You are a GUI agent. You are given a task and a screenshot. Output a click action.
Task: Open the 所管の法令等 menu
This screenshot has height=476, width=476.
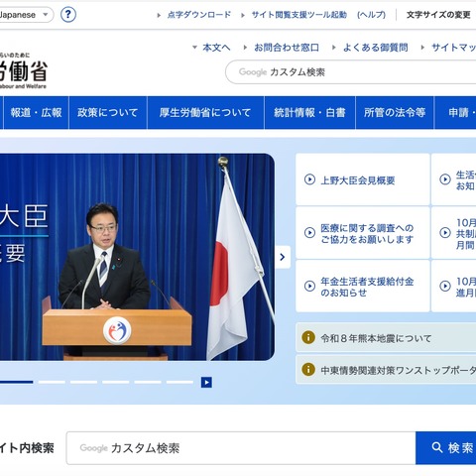[x=395, y=113]
